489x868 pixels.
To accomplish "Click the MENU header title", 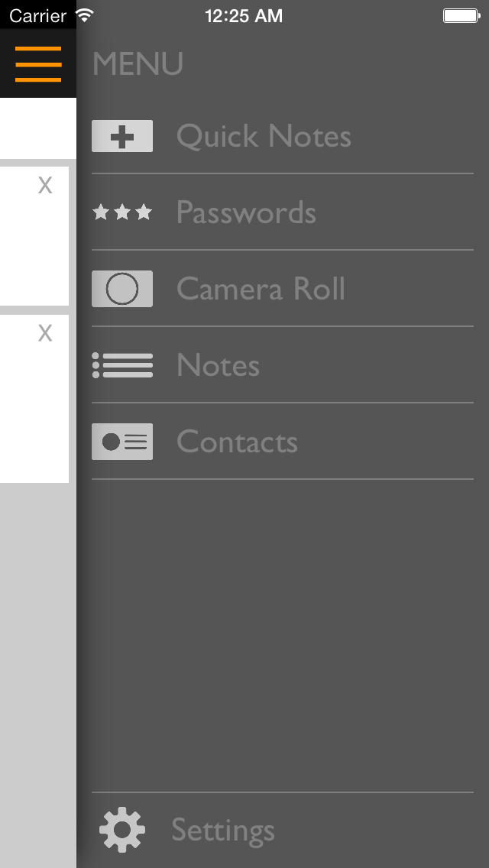I will (138, 64).
